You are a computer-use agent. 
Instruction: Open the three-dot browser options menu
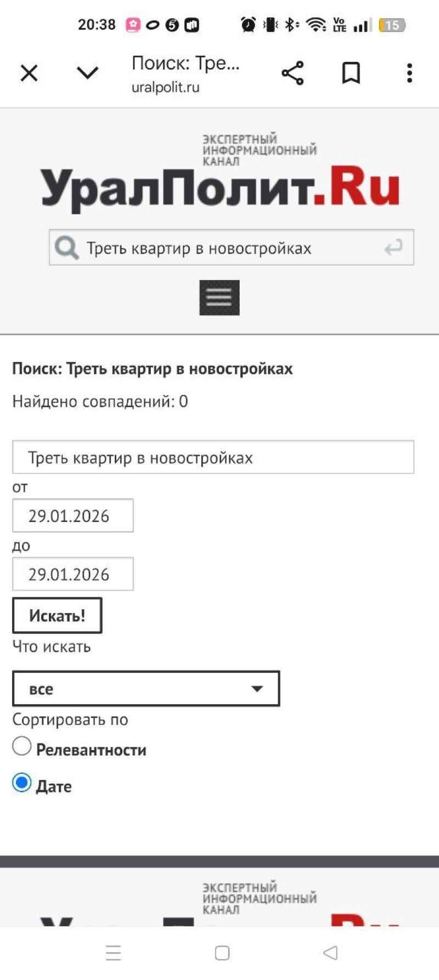click(x=409, y=73)
